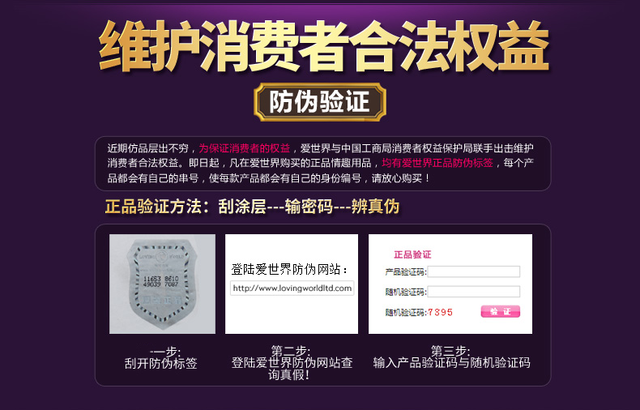This screenshot has width=640, height=410.
Task: Click the 正品验证方法 heading line
Action: pos(252,206)
